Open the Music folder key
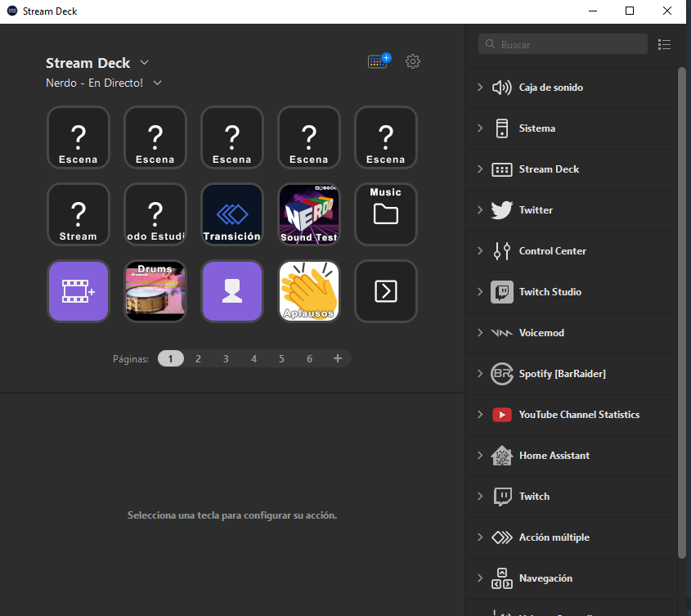The width and height of the screenshot is (691, 616). 385,214
